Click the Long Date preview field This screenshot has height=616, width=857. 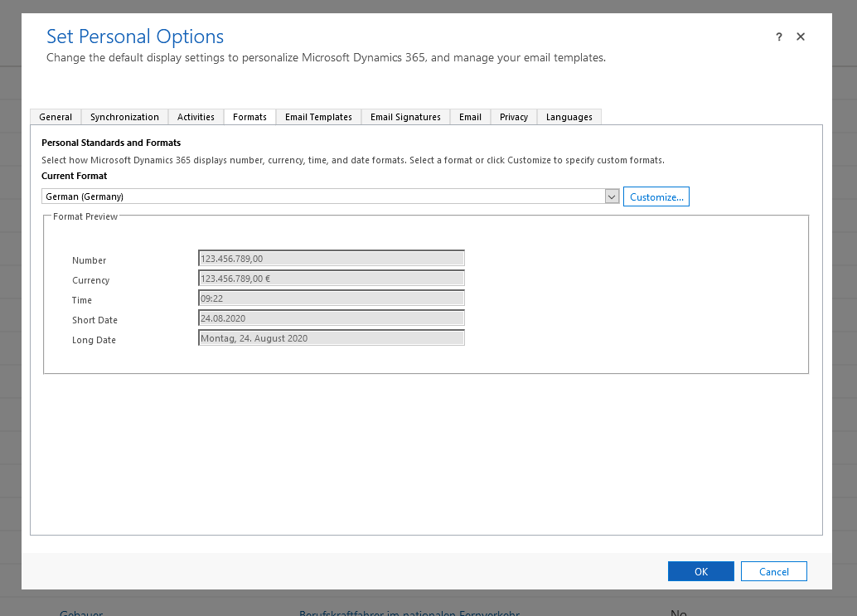pyautogui.click(x=332, y=338)
